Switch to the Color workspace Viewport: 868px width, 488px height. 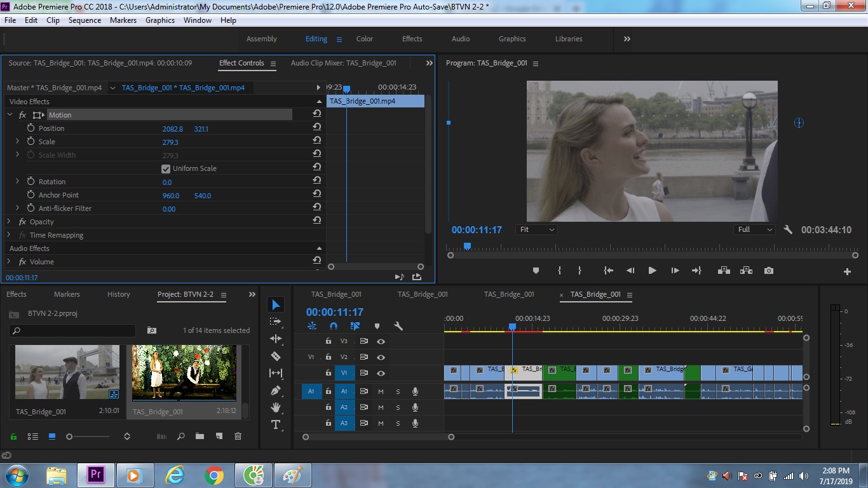[365, 39]
